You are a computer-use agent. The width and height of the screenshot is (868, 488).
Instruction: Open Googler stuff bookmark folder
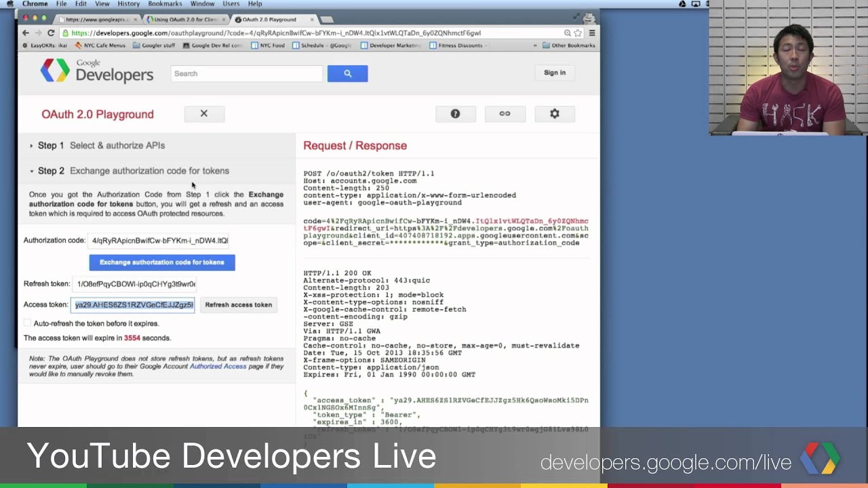click(154, 45)
